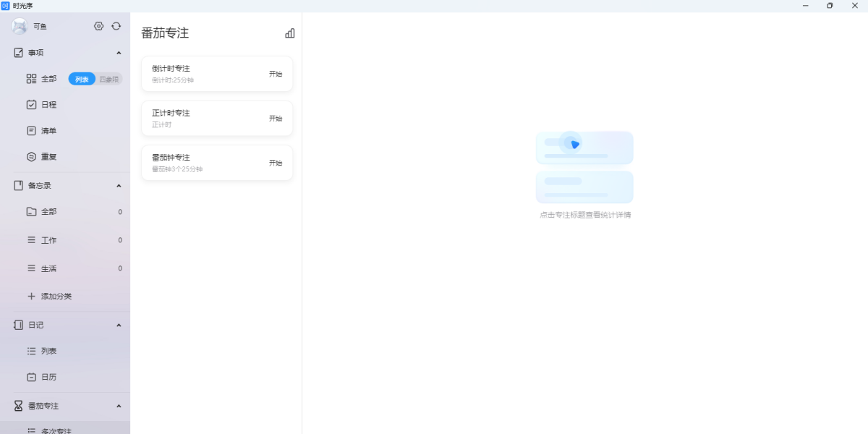Switch to 列表 list view toggle

point(82,79)
